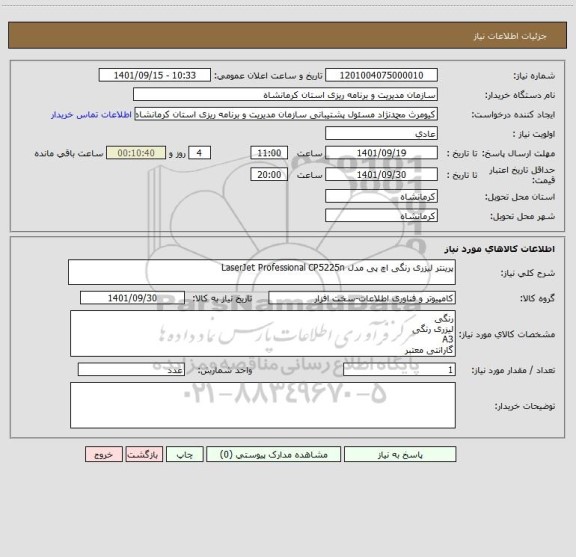Click the general description field LaserJet Professional CP5225n
This screenshot has width=576, height=557.
pos(262,272)
